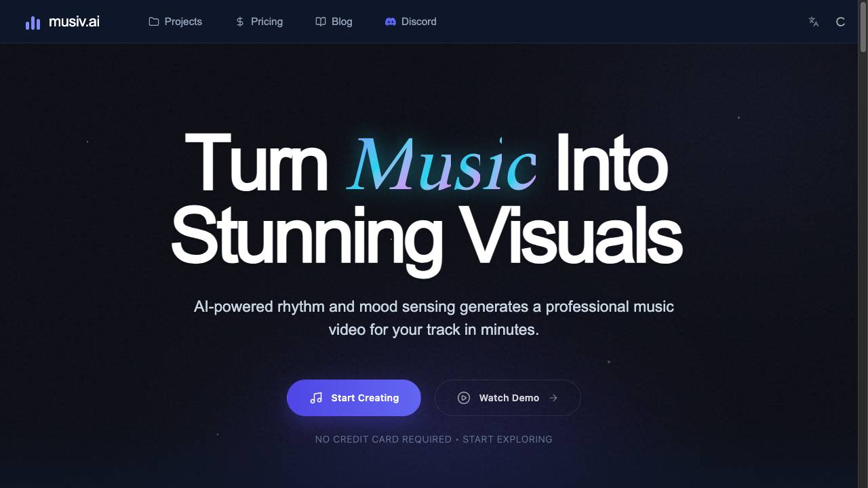Screen dimensions: 868x488
Task: Click the Start Creating button
Action: (x=354, y=398)
